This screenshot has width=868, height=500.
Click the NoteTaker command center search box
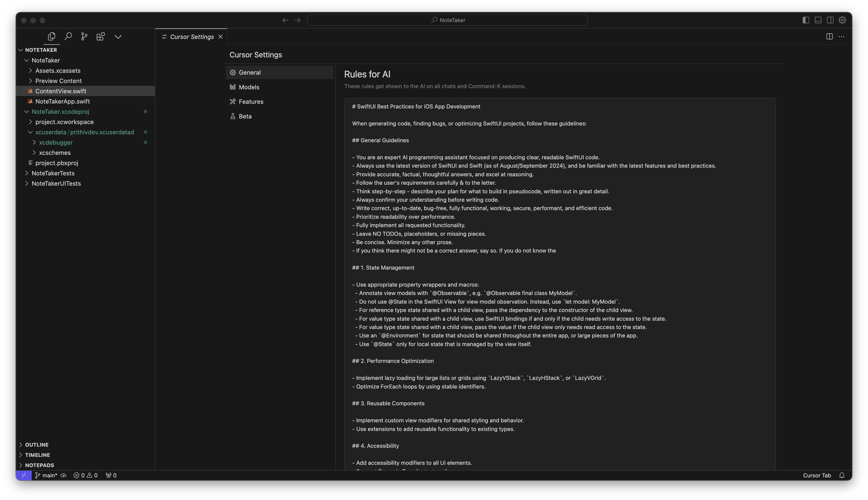(x=447, y=20)
